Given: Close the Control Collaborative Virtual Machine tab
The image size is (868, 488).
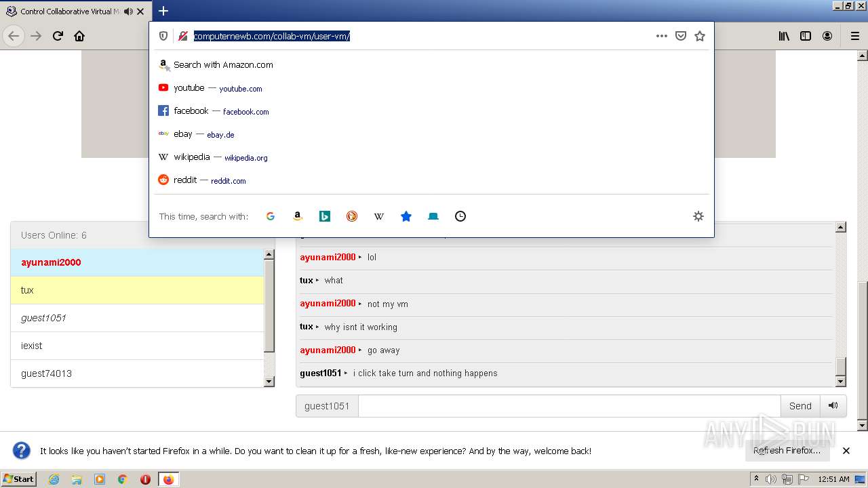Looking at the screenshot, I should (141, 12).
